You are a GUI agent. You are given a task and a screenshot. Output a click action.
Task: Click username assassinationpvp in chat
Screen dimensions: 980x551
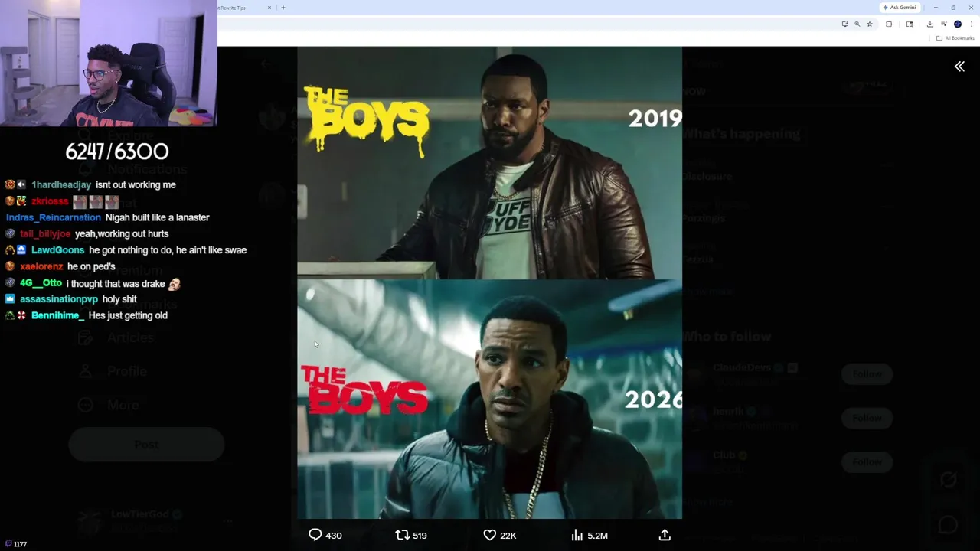[x=58, y=299]
